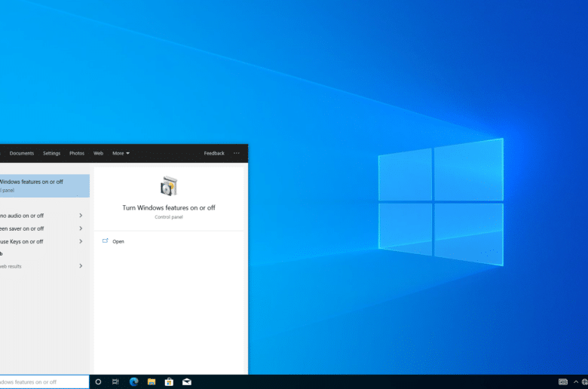Switch to the Documents search tab

click(22, 153)
